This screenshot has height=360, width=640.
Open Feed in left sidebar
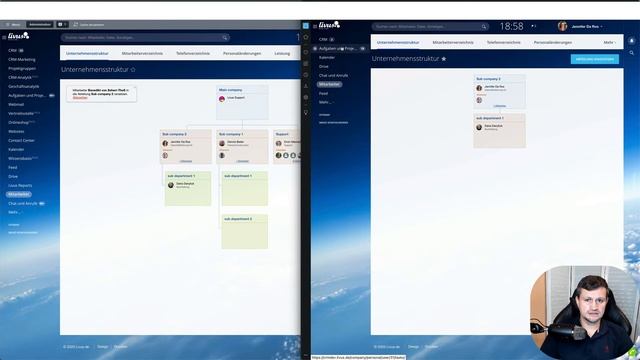[x=13, y=167]
